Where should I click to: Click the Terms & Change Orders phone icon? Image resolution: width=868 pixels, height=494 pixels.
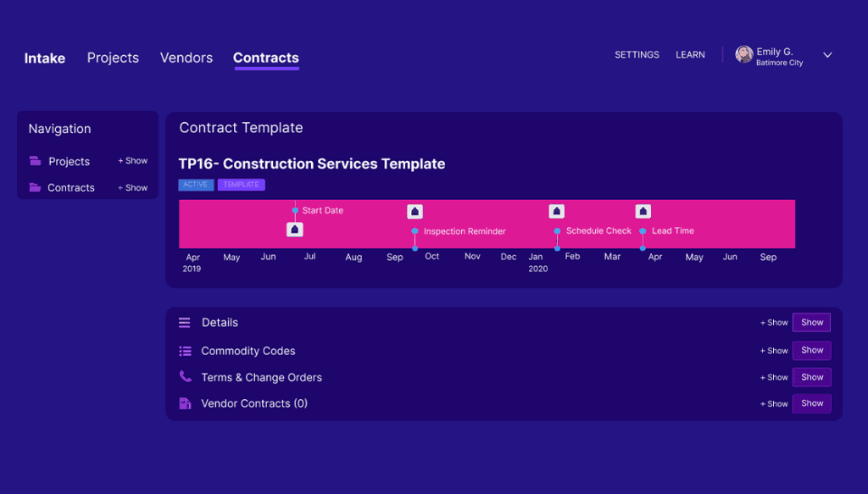[185, 377]
